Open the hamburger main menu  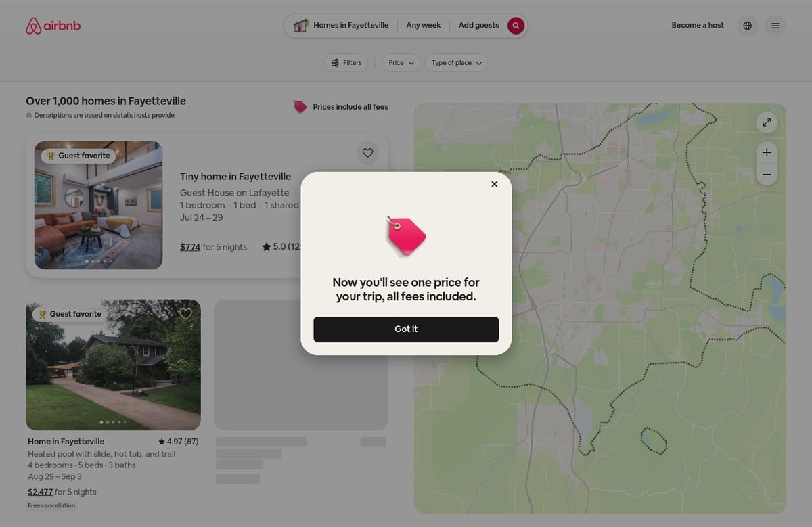pyautogui.click(x=775, y=26)
